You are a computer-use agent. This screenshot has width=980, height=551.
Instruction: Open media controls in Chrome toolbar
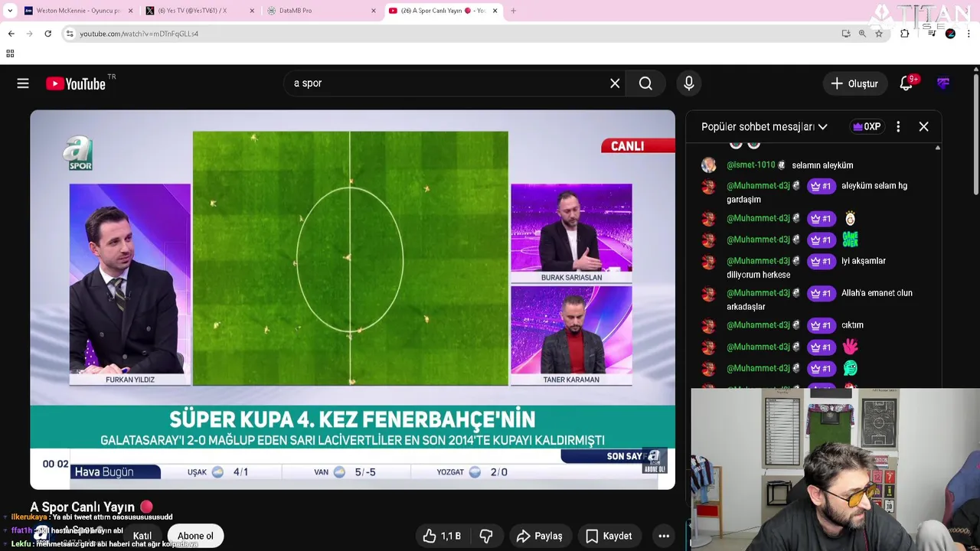tap(932, 34)
